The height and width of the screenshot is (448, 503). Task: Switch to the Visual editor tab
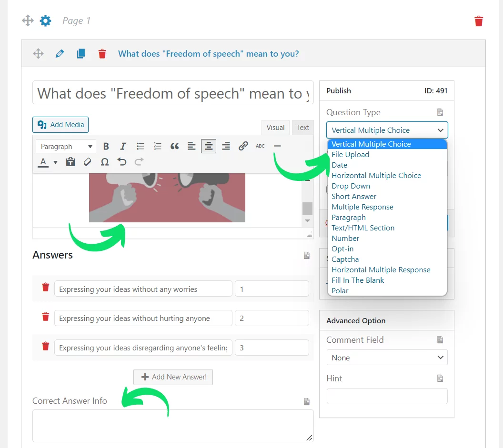coord(275,128)
